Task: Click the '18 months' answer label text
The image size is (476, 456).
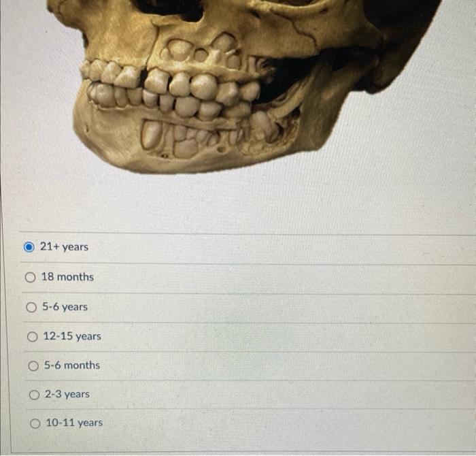Action: (67, 277)
